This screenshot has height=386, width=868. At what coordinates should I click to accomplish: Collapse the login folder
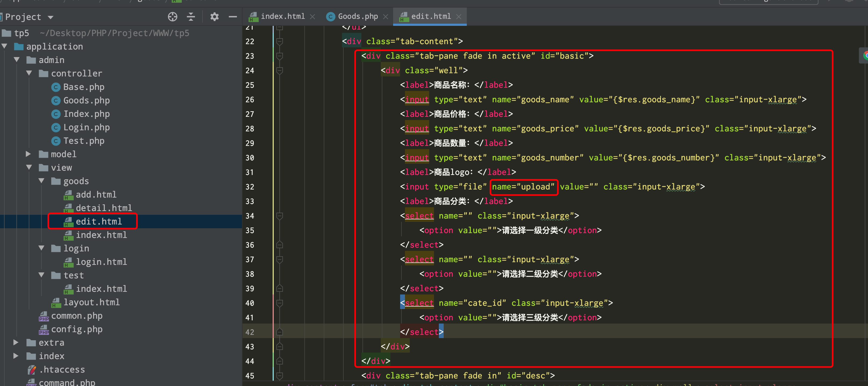point(41,248)
